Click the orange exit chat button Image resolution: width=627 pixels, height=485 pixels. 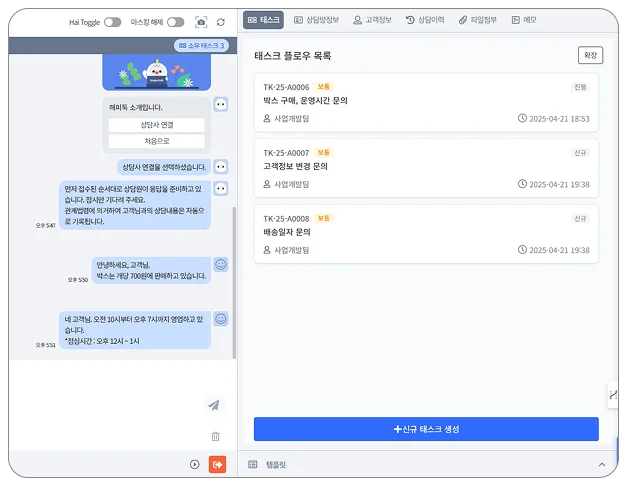[x=218, y=464]
